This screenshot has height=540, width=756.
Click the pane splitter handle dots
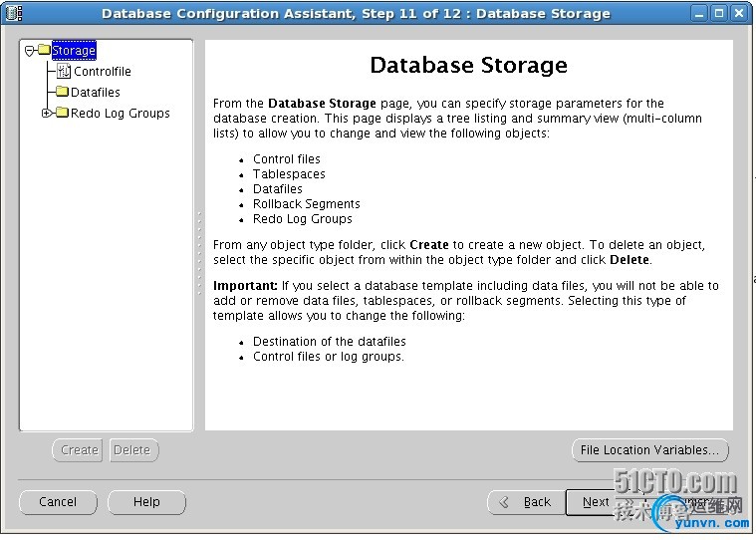[199, 253]
